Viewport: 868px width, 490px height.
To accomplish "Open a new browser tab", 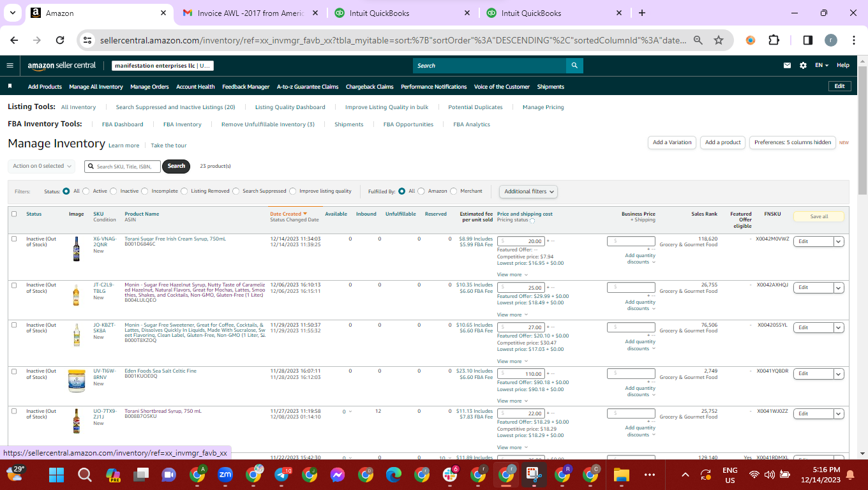I will coord(642,13).
